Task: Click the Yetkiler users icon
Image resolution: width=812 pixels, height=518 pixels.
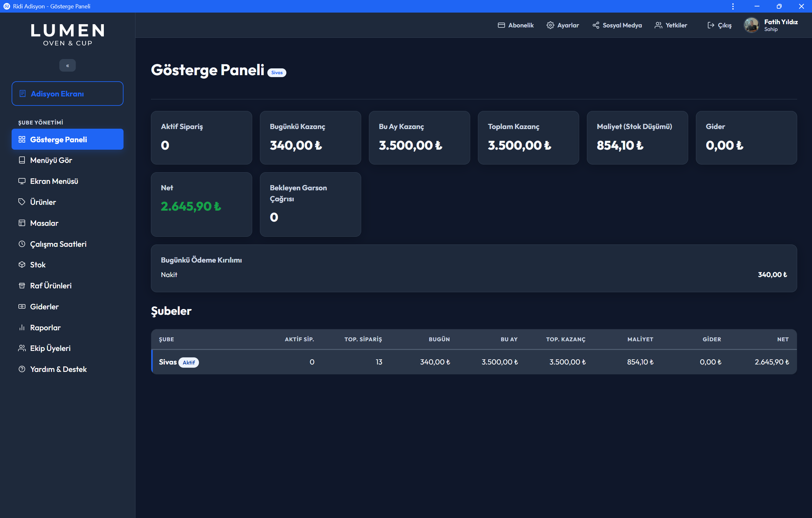Action: click(x=659, y=25)
